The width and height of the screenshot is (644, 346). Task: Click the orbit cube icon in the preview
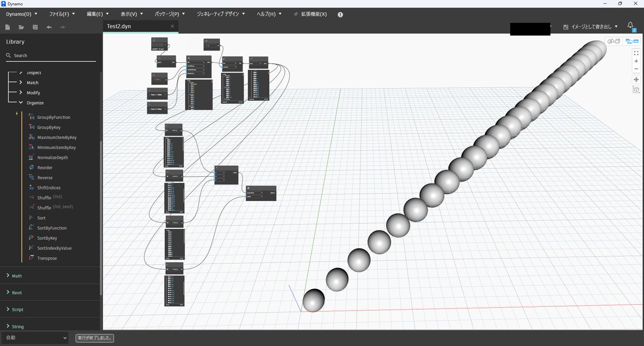point(636,89)
